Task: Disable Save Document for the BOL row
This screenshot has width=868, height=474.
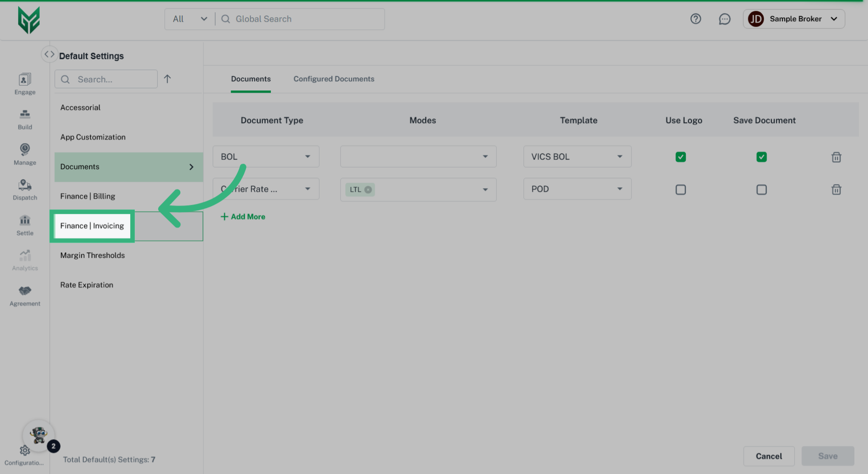Action: (x=762, y=157)
